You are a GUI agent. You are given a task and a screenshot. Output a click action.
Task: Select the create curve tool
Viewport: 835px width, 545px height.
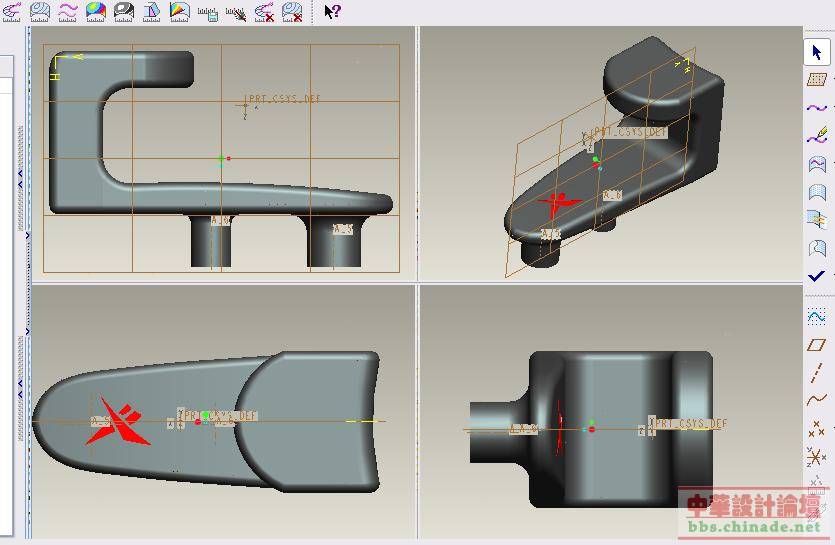[817, 108]
